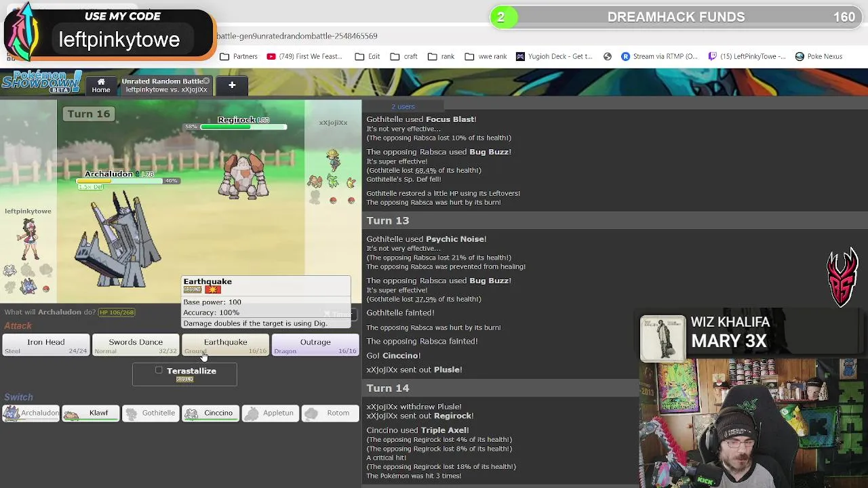The width and height of the screenshot is (868, 488).
Task: Inspect opponent's Plusle team icon
Action: [351, 182]
